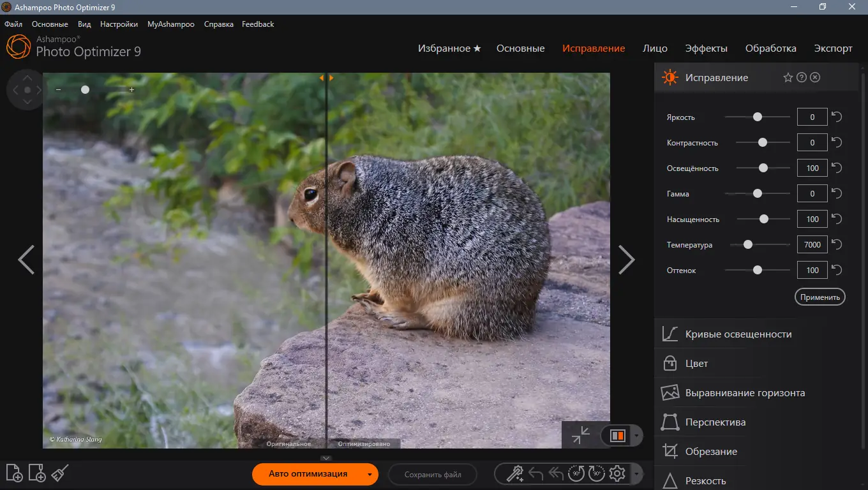Reset Контрастность with its undo arrow
This screenshot has width=868, height=490.
[x=837, y=142]
